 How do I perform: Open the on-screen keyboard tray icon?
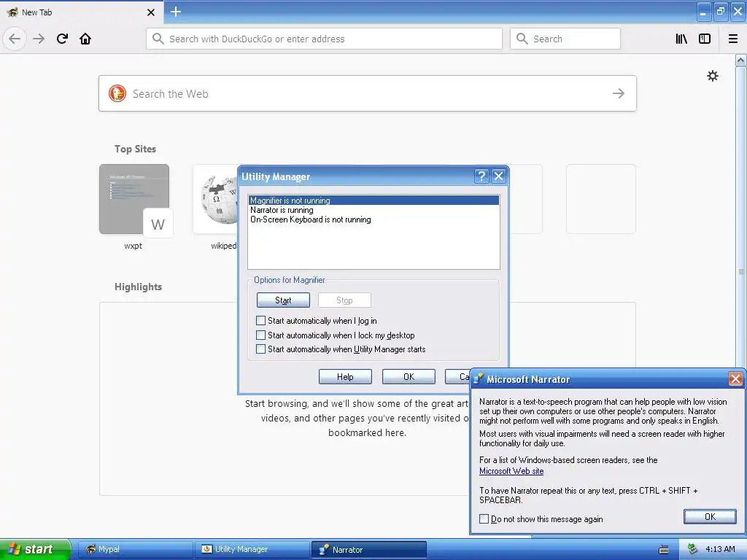[664, 550]
